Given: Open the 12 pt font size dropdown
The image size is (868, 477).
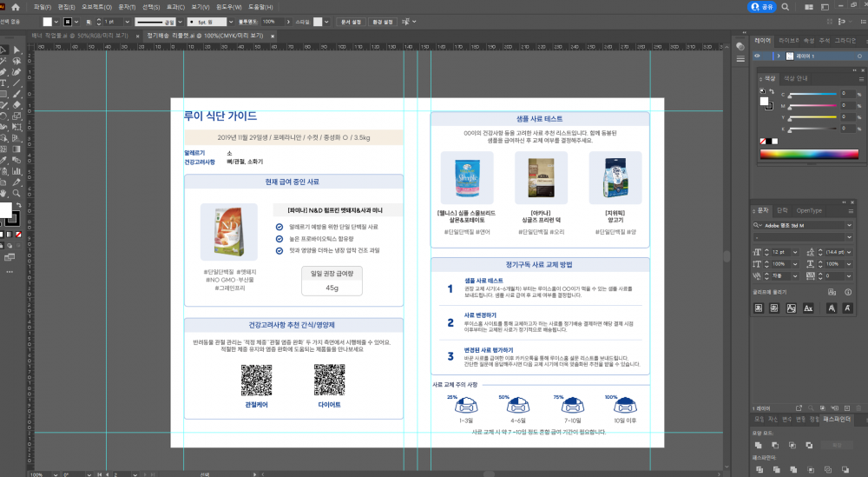Looking at the screenshot, I should [x=795, y=252].
